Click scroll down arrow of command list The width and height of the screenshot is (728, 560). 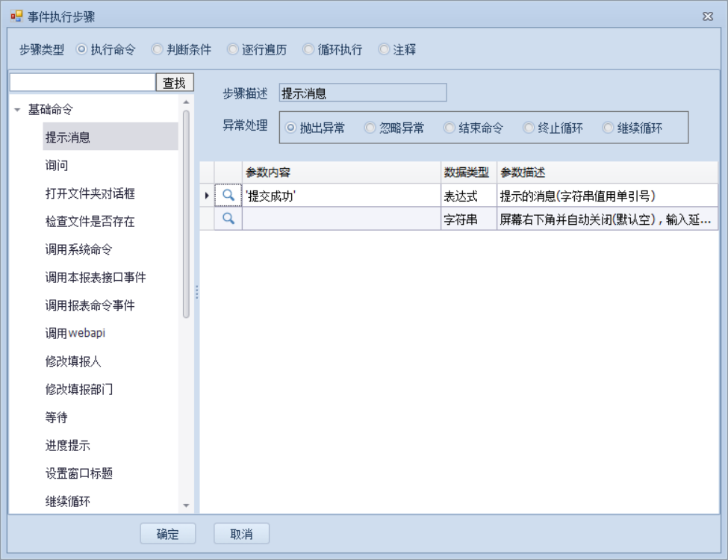186,505
